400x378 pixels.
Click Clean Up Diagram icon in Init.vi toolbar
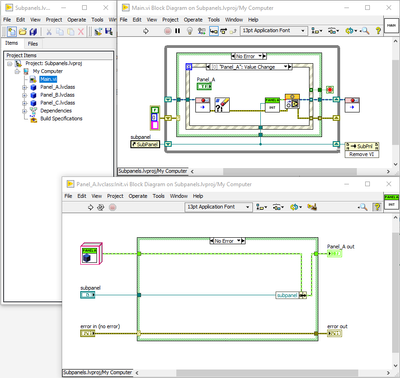point(312,207)
